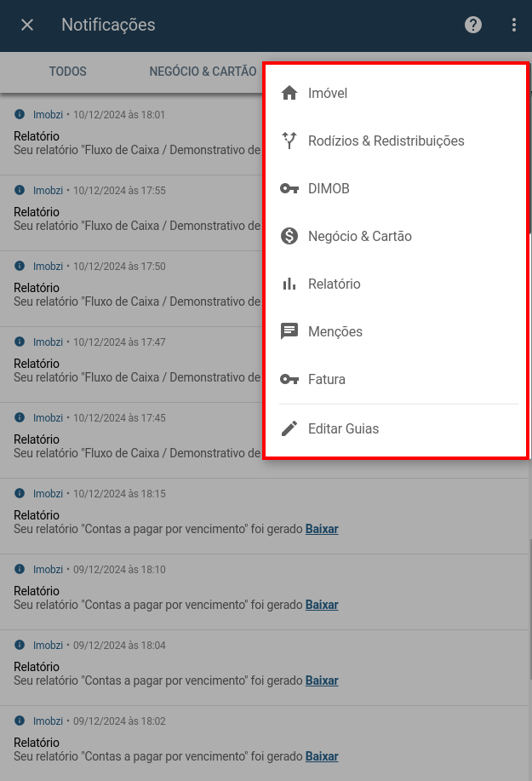Click the house icon beside Imóvel
The height and width of the screenshot is (781, 532).
[x=289, y=93]
